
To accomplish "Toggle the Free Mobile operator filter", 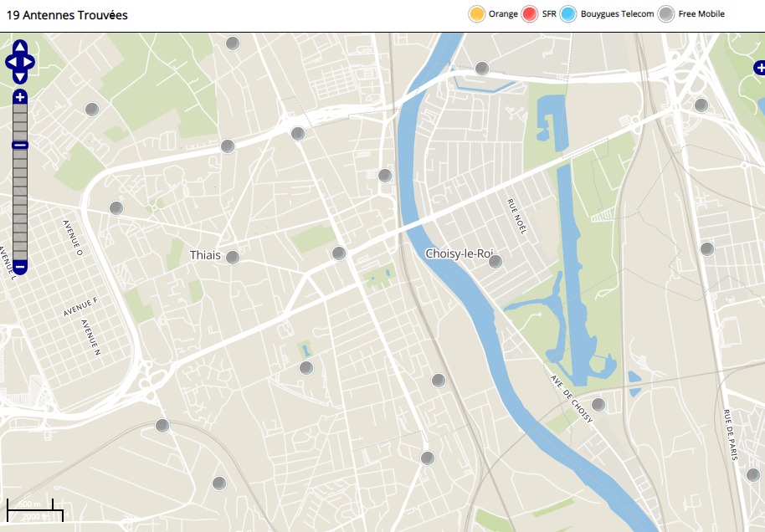I will click(x=666, y=14).
